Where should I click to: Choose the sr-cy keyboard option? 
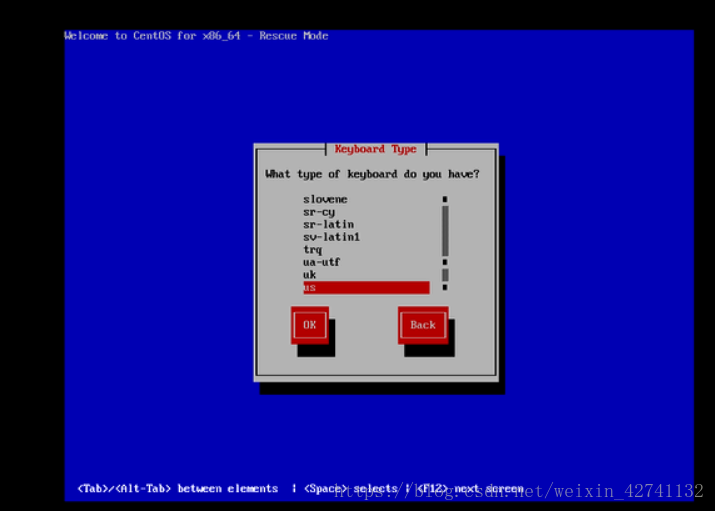[319, 212]
